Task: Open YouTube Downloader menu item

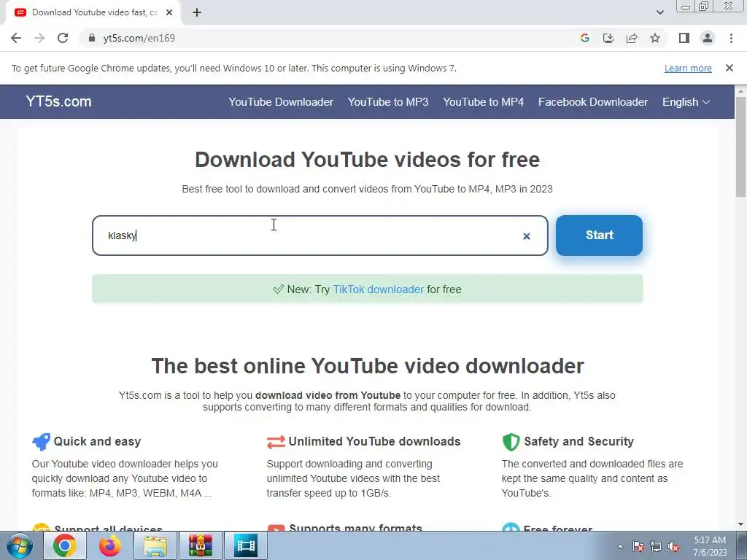Action: 281,102
